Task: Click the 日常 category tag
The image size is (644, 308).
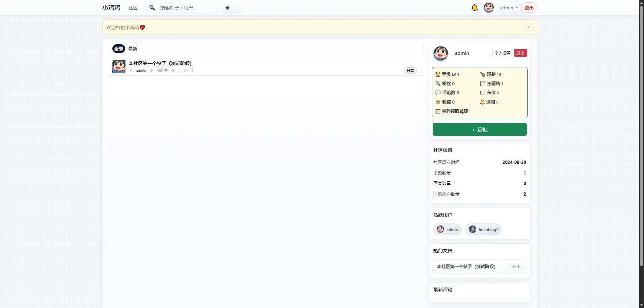Action: pos(410,71)
